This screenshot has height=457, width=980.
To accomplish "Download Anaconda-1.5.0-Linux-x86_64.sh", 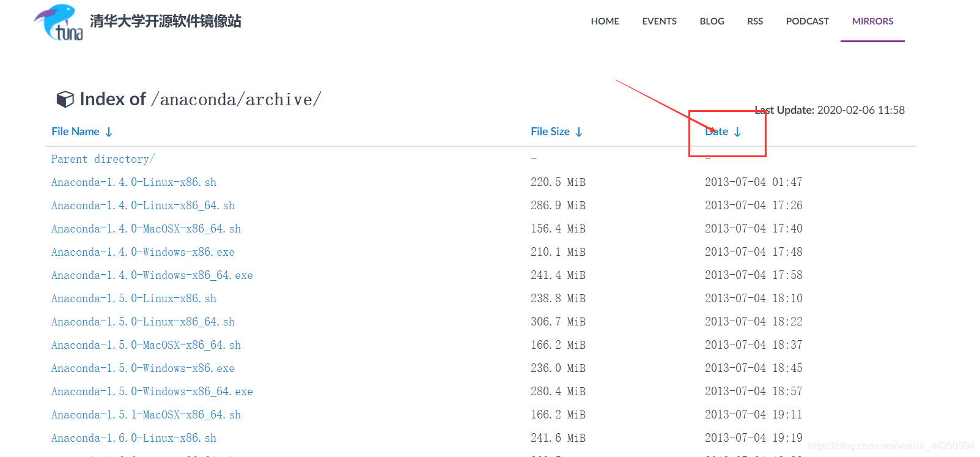I will [143, 322].
